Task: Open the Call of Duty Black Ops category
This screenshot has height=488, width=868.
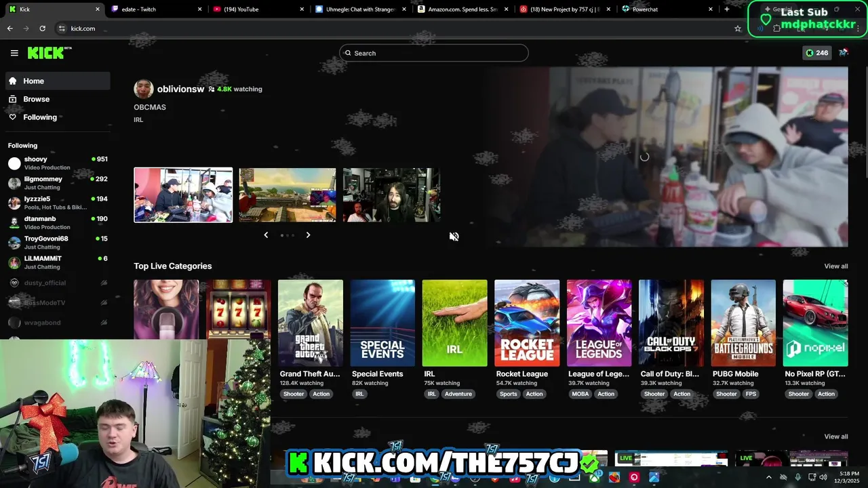Action: pyautogui.click(x=671, y=323)
